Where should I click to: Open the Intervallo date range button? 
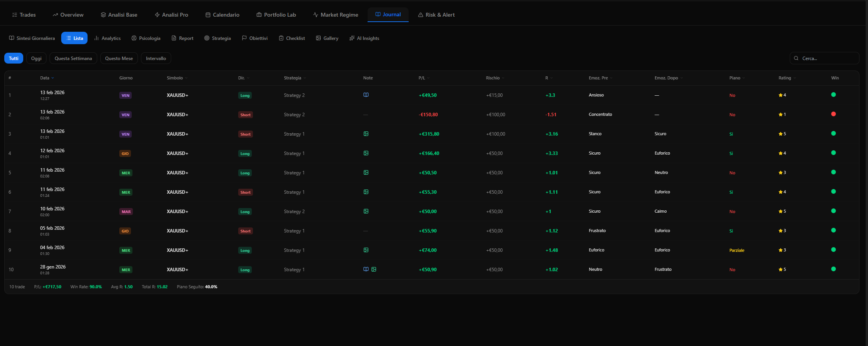click(156, 59)
